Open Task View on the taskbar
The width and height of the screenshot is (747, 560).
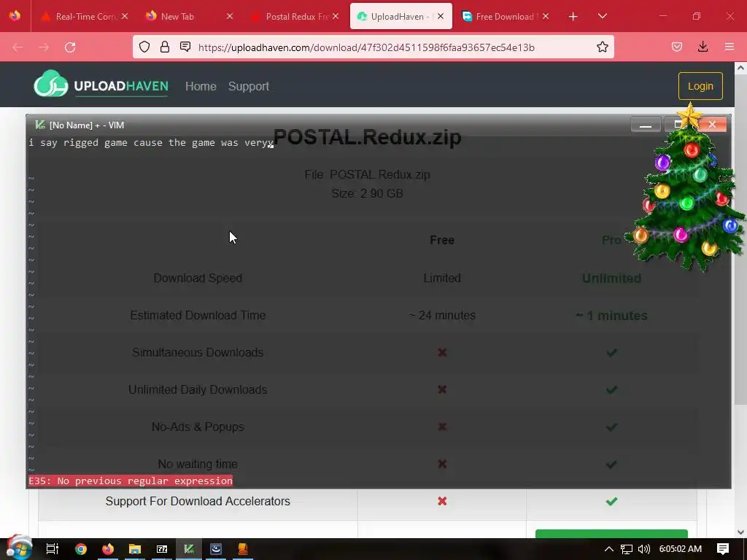pos(53,548)
